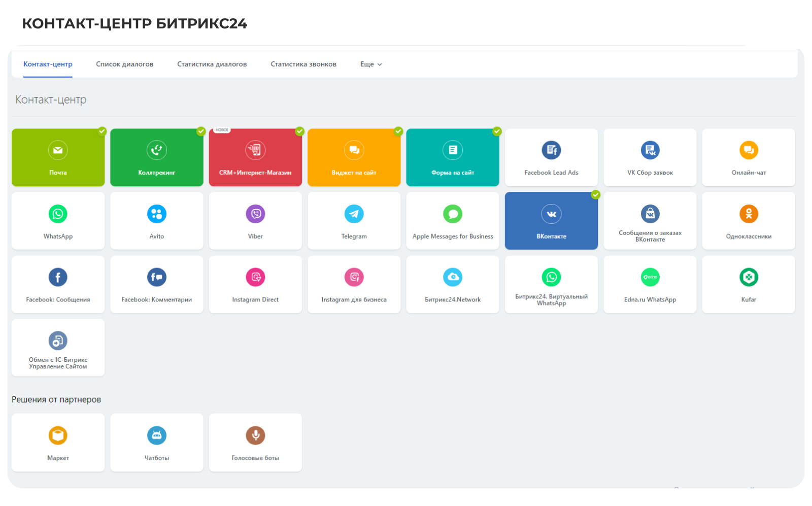
Task: Connect Facebook Lead Ads icon
Action: click(x=552, y=150)
